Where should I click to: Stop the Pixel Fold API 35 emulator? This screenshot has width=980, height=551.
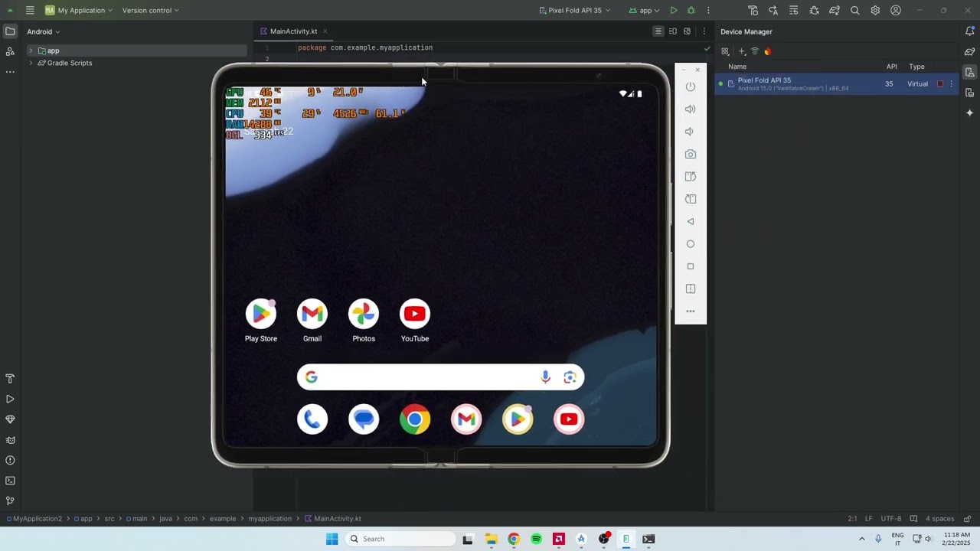pos(940,84)
